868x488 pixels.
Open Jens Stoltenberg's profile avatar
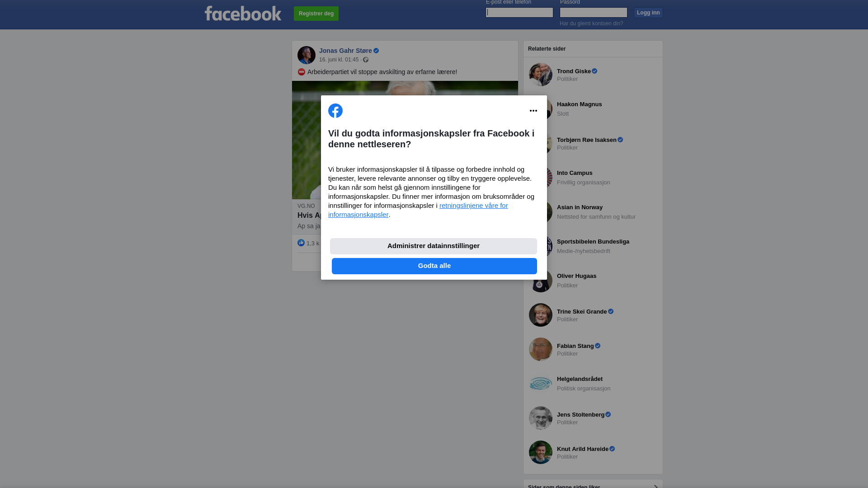click(x=541, y=418)
